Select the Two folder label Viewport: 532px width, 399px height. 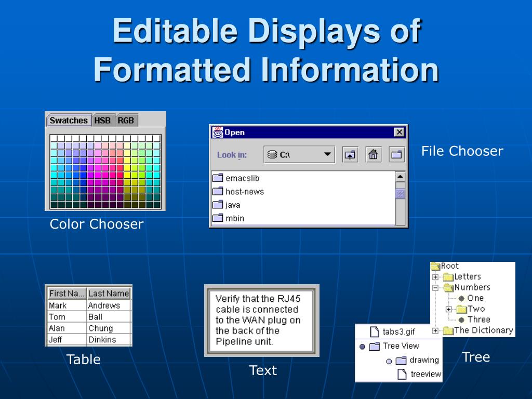click(476, 309)
